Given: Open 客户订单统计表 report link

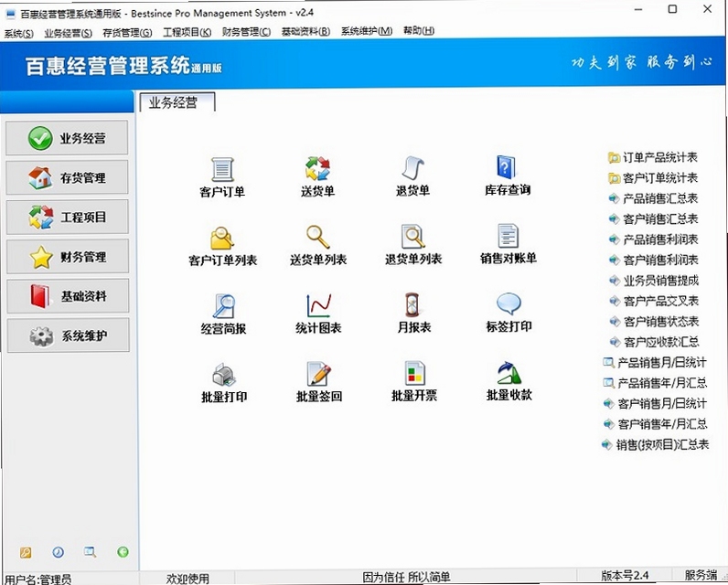Looking at the screenshot, I should pos(652,178).
